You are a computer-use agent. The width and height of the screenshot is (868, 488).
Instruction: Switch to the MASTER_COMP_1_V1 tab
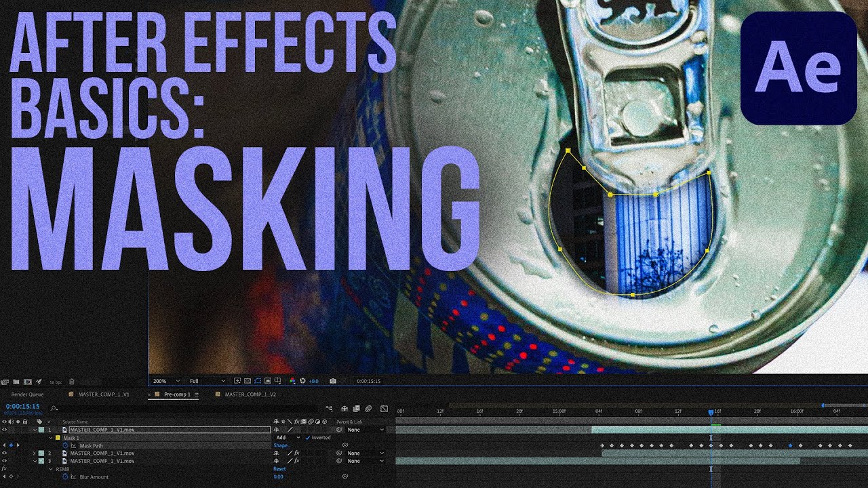104,394
